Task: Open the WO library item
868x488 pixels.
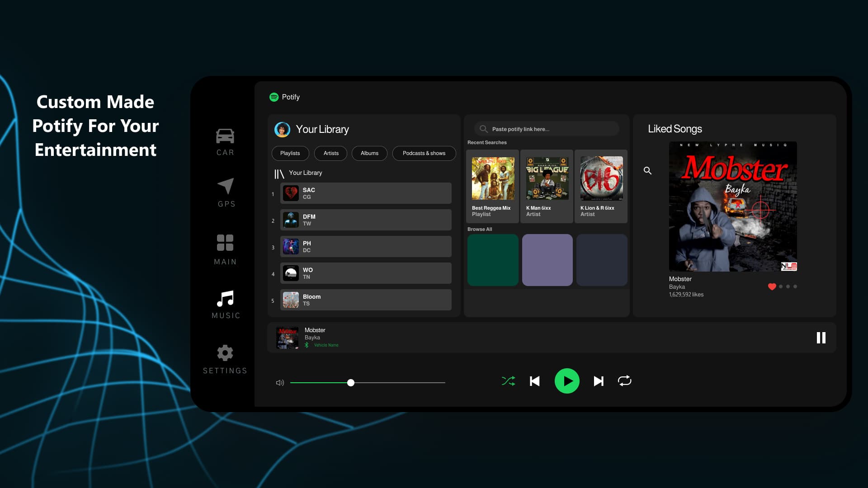Action: tap(366, 273)
